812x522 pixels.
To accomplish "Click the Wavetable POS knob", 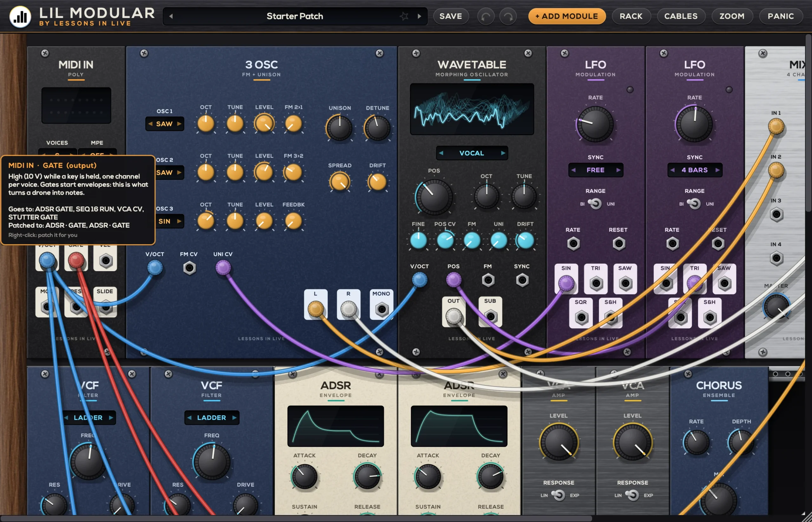I will pos(434,197).
